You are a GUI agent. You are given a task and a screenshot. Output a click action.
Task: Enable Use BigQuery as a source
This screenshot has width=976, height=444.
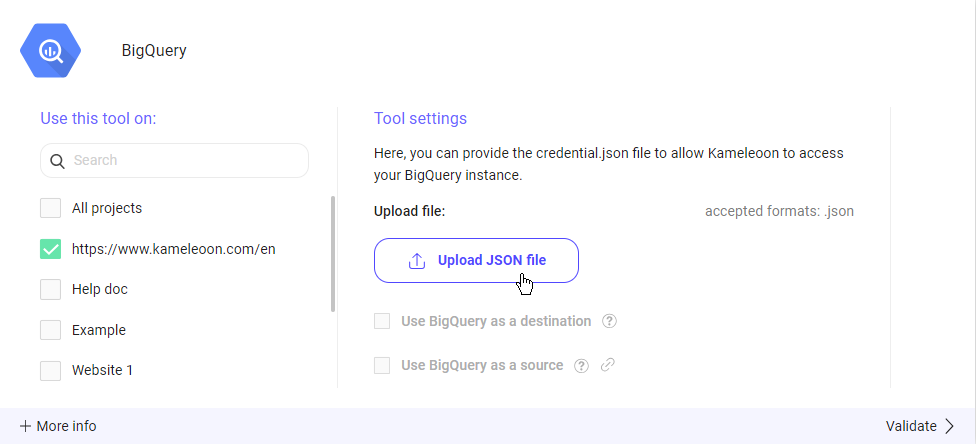pyautogui.click(x=382, y=366)
